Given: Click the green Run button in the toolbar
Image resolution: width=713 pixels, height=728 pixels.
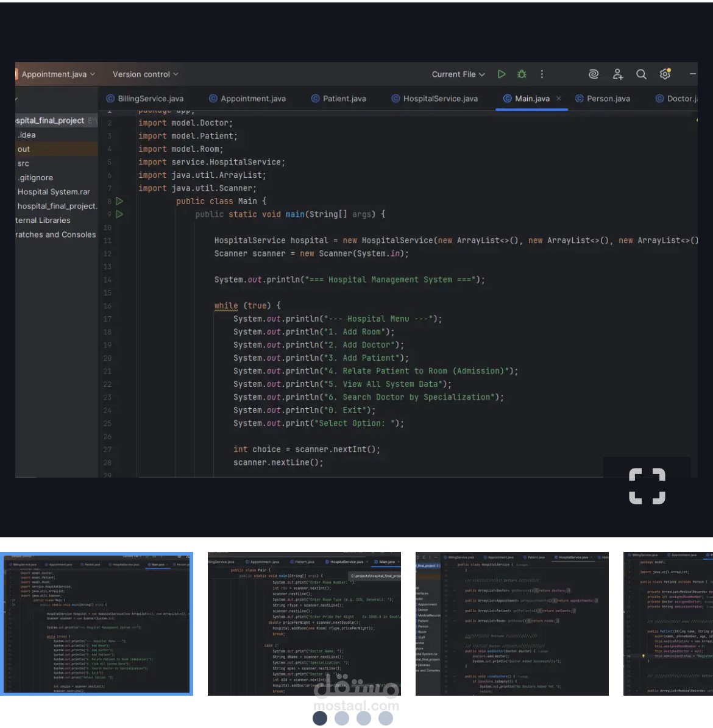Looking at the screenshot, I should point(502,74).
